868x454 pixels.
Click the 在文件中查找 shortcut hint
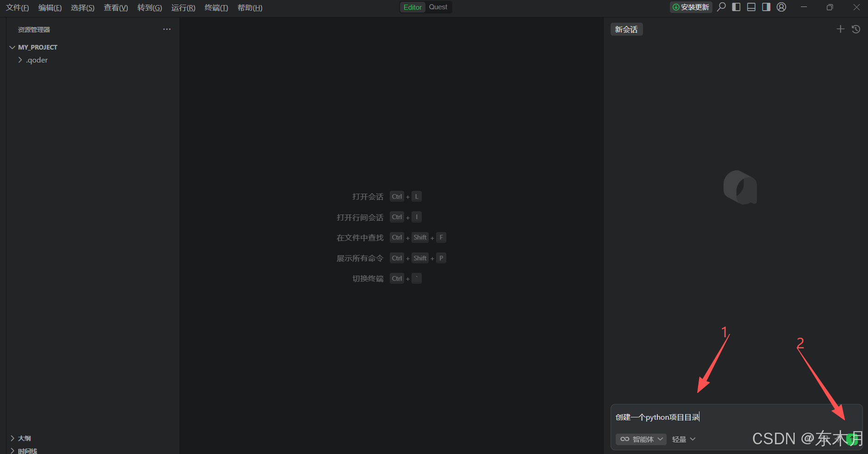(360, 238)
